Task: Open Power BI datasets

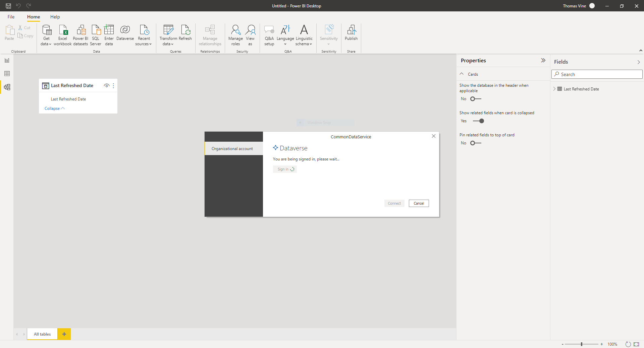Action: point(80,35)
